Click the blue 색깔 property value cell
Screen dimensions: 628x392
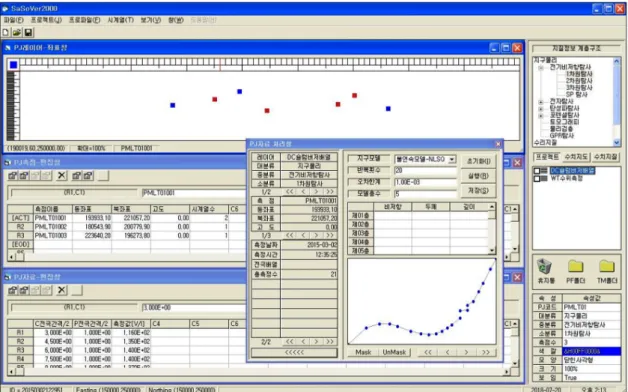[592, 351]
